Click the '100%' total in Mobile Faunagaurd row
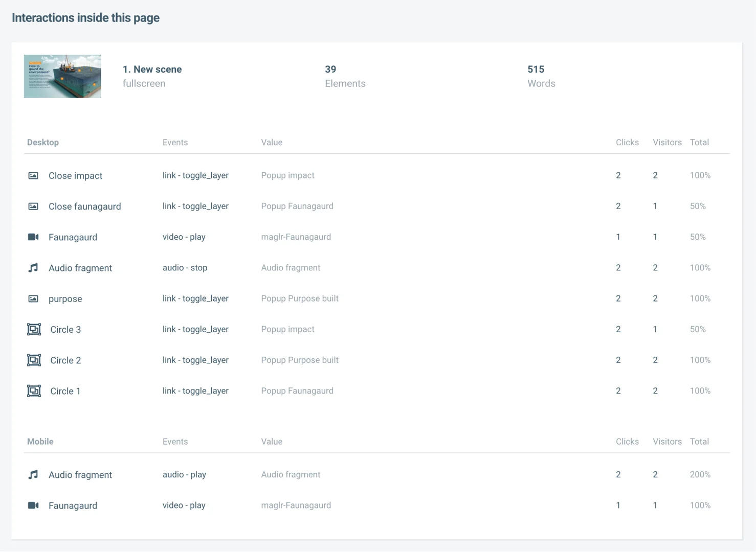 (700, 505)
